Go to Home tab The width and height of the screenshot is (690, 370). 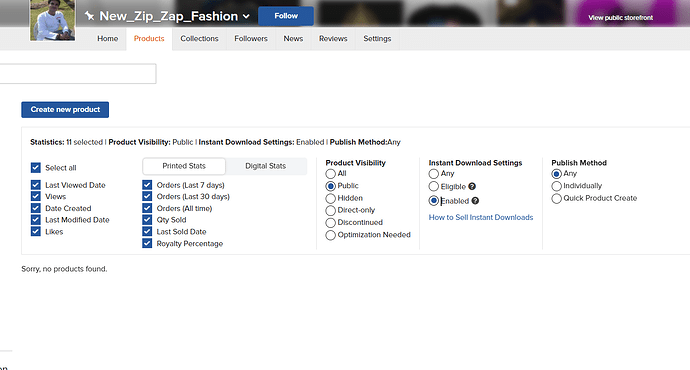pos(107,39)
